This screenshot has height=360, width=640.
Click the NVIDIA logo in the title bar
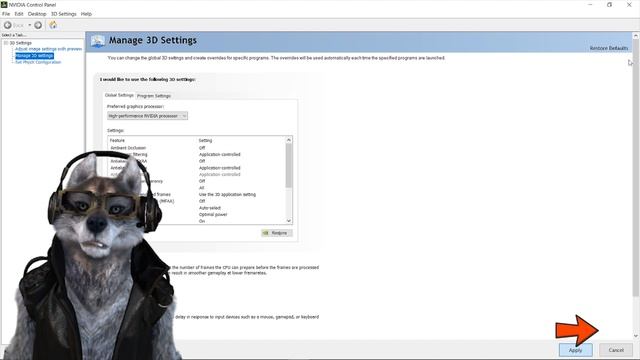coord(4,4)
